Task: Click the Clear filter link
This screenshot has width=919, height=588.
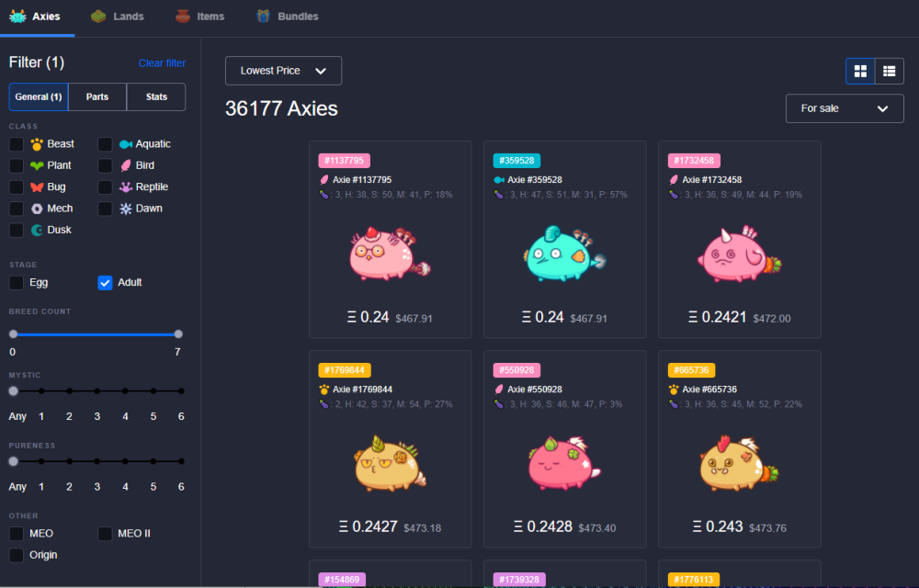Action: (162, 62)
